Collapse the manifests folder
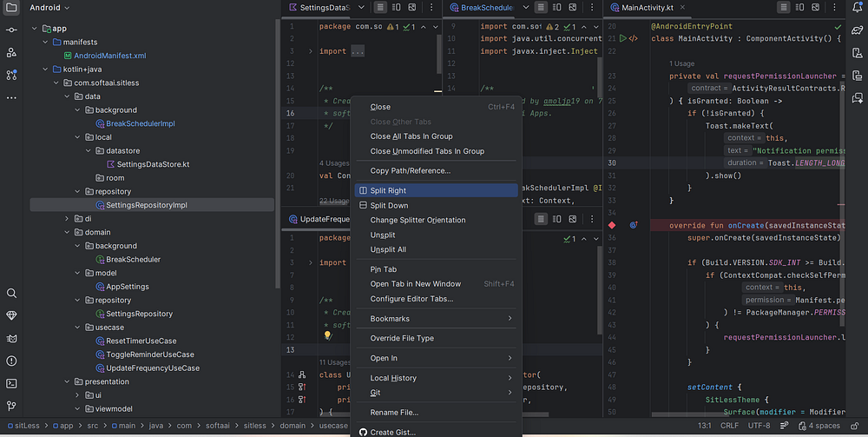The image size is (868, 437). coord(45,42)
